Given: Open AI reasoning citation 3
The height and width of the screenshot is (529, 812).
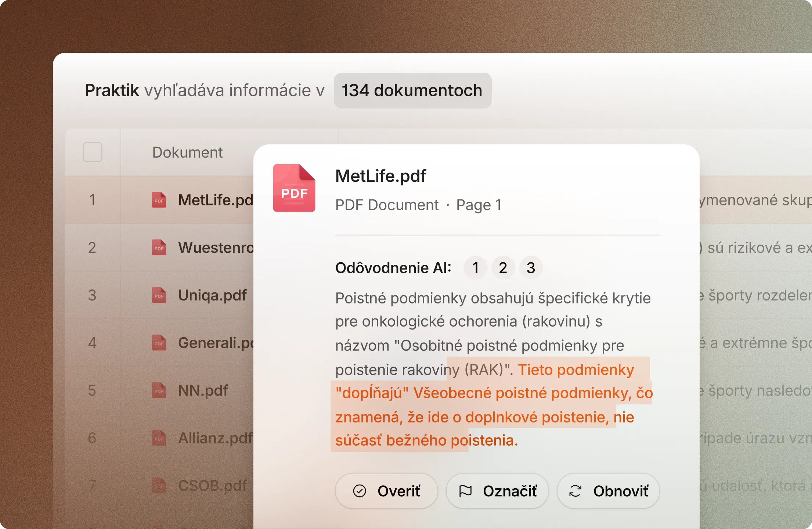Looking at the screenshot, I should click(x=531, y=268).
